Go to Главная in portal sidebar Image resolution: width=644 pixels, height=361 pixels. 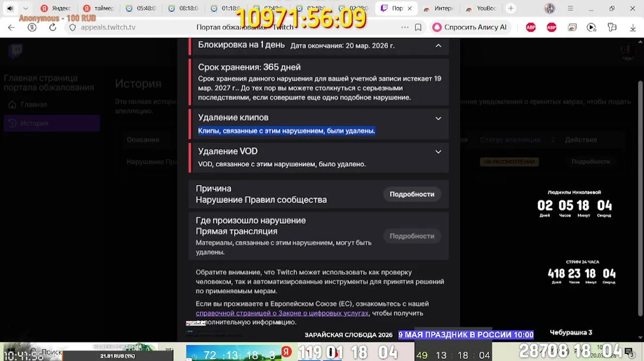point(34,104)
